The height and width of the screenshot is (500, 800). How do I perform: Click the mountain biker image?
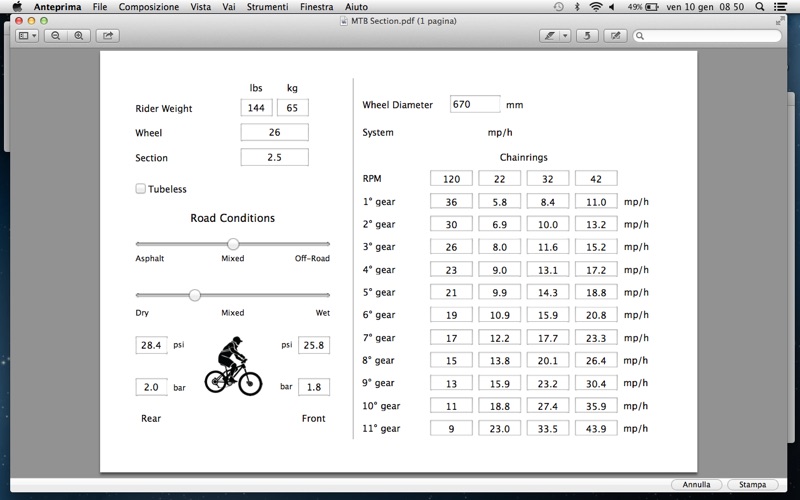(x=233, y=366)
